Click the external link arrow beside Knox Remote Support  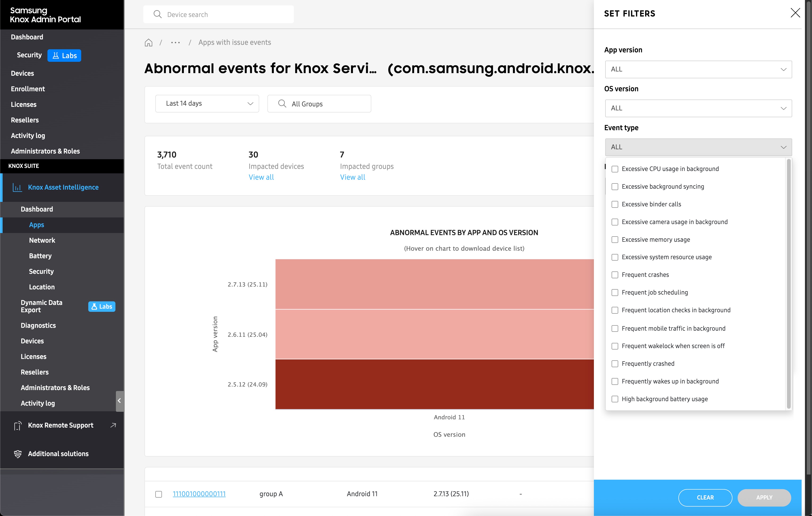(113, 425)
